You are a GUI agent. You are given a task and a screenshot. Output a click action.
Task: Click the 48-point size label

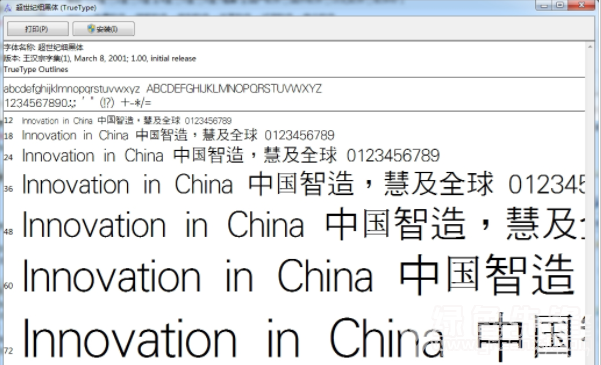[8, 232]
